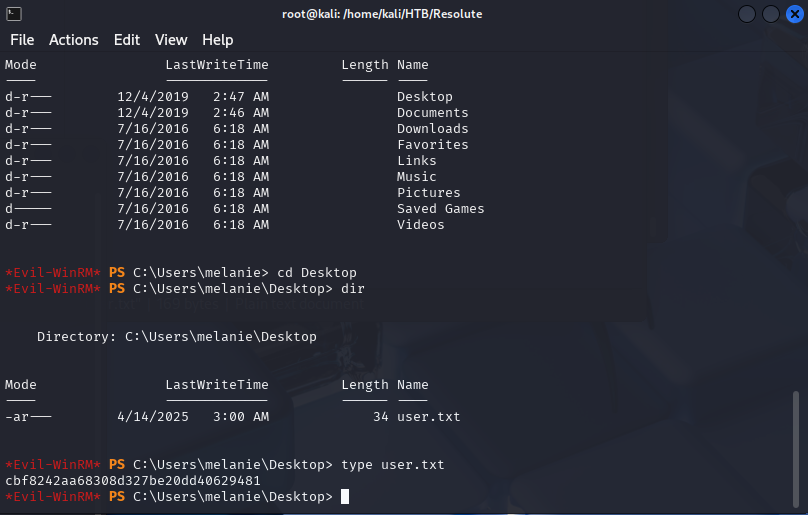This screenshot has height=515, width=808.
Task: Click the Saved Games directory name
Action: pos(441,209)
